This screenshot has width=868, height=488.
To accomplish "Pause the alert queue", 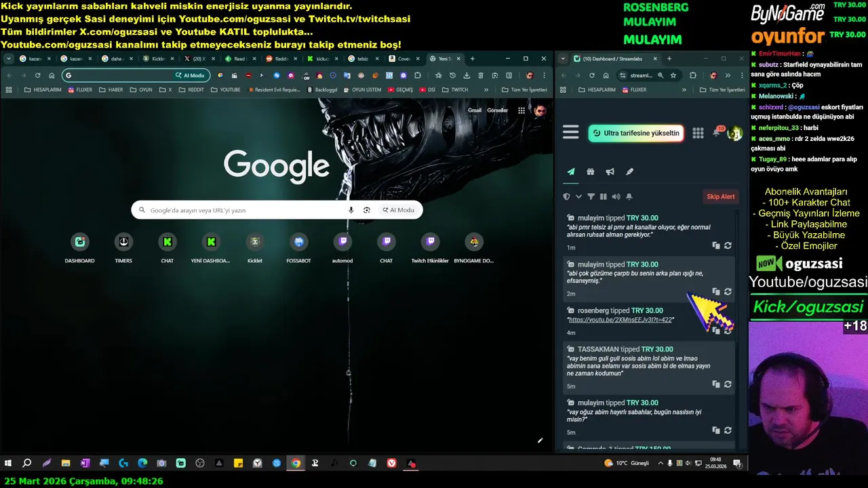I will [x=603, y=197].
